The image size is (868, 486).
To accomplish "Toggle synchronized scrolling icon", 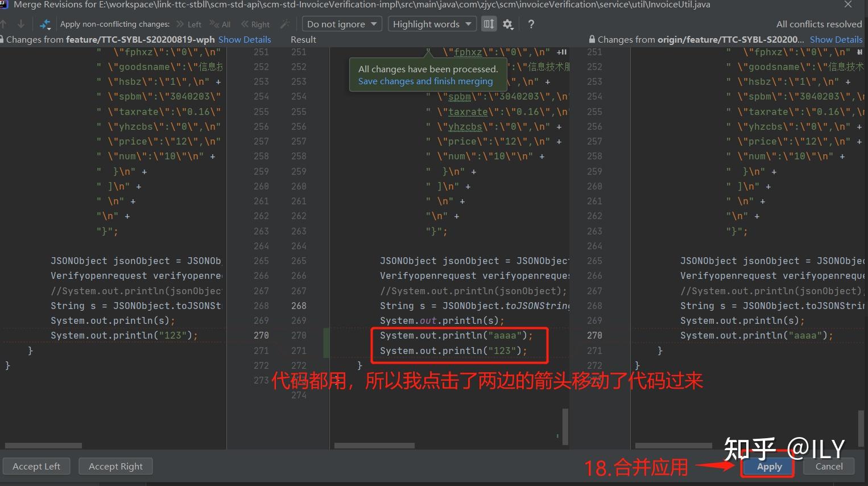I will [489, 24].
